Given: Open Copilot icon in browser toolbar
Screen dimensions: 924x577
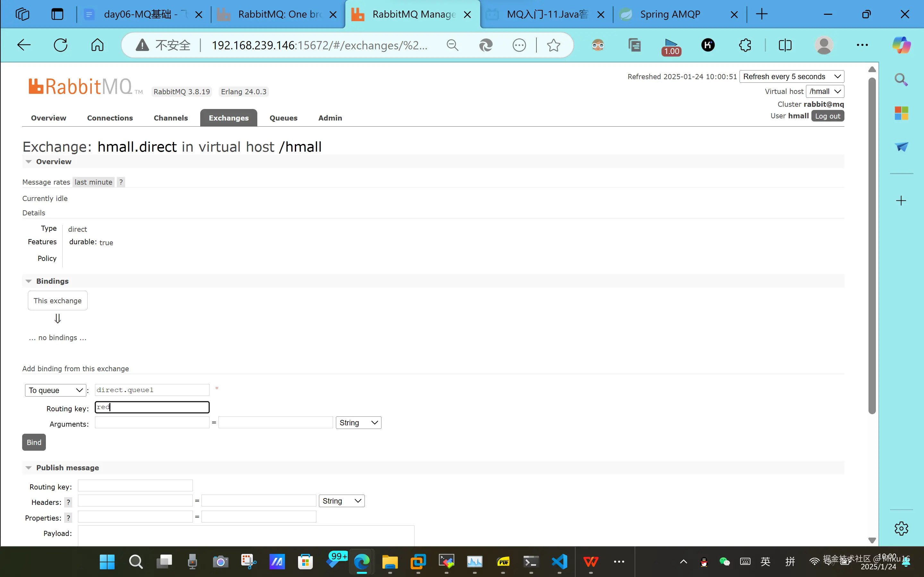Looking at the screenshot, I should (901, 45).
